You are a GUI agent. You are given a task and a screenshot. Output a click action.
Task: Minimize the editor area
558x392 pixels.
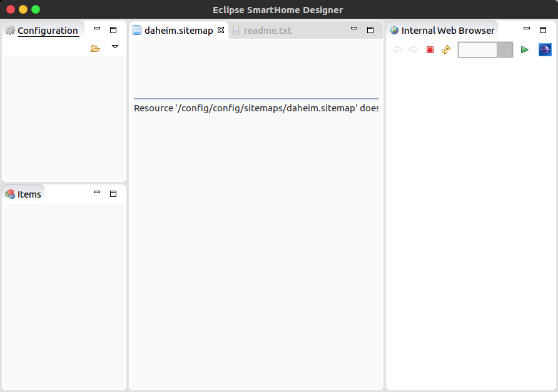(x=354, y=28)
